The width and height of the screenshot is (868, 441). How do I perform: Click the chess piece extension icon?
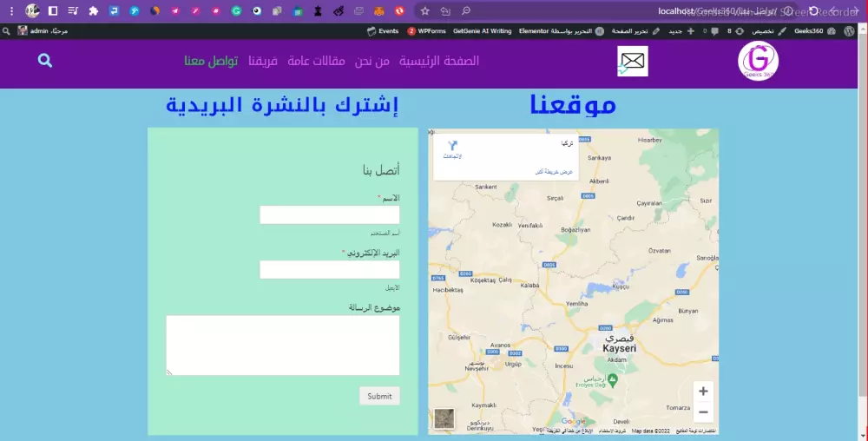pos(318,10)
